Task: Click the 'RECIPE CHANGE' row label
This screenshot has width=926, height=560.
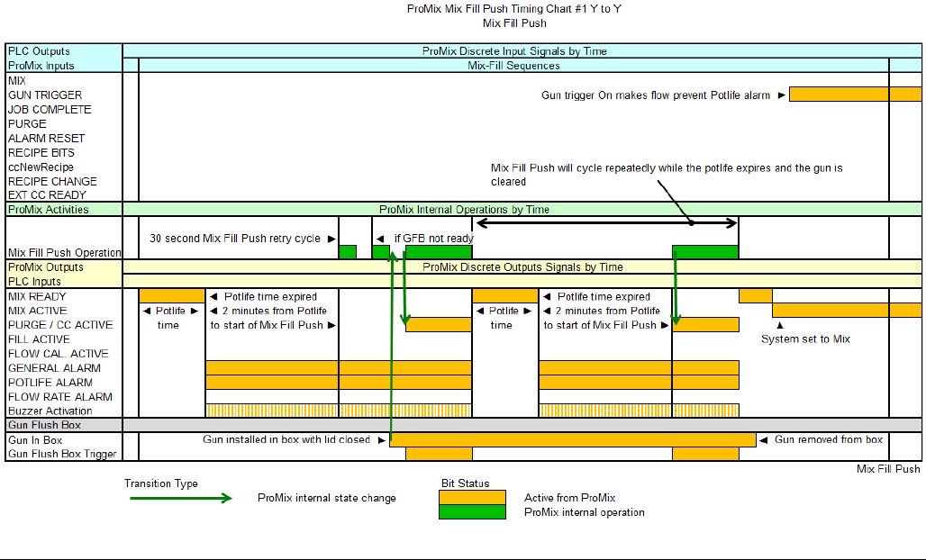Action: [x=52, y=181]
